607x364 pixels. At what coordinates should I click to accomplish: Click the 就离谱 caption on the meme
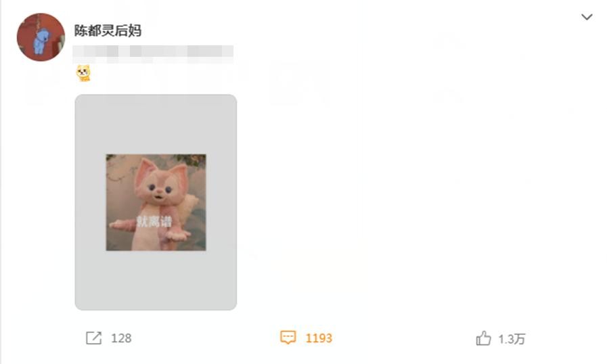154,222
